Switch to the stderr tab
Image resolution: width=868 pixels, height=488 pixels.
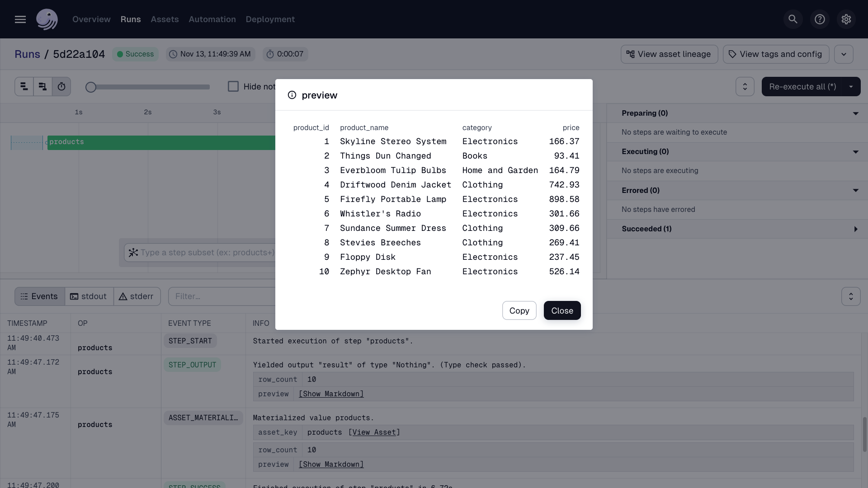137,296
